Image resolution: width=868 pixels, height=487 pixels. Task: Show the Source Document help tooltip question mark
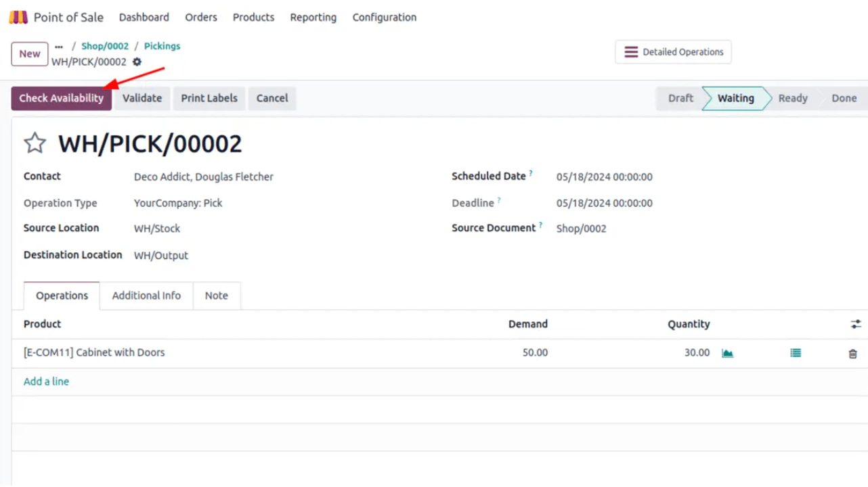tap(541, 226)
